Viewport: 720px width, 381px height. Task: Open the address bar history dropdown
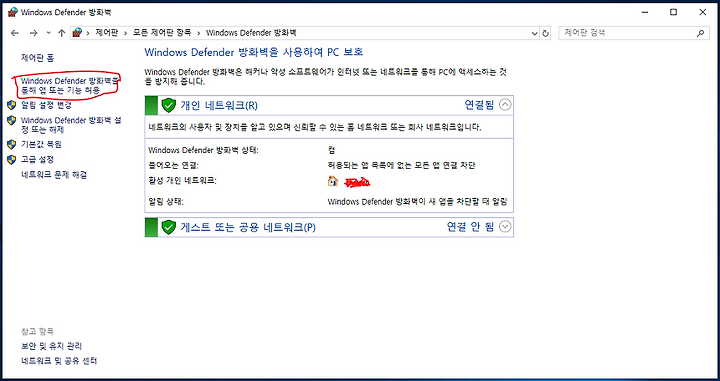tap(534, 33)
